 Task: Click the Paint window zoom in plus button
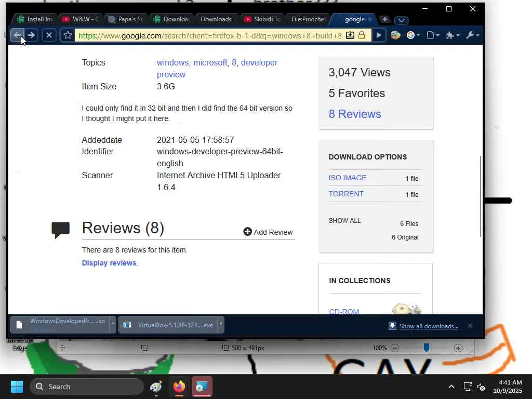click(x=458, y=348)
